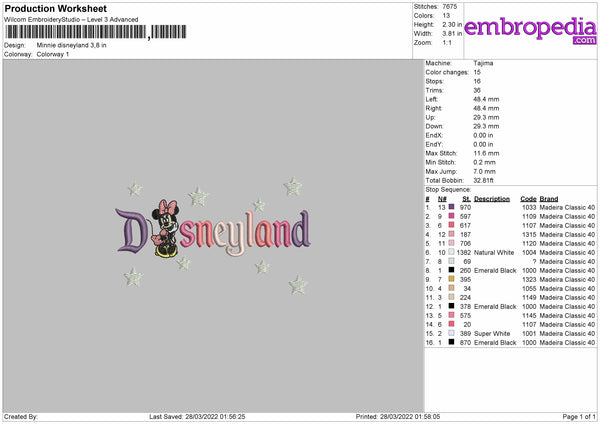Image resolution: width=600 pixels, height=424 pixels.
Task: Click the code '1323' in row 9
Action: 529,279
